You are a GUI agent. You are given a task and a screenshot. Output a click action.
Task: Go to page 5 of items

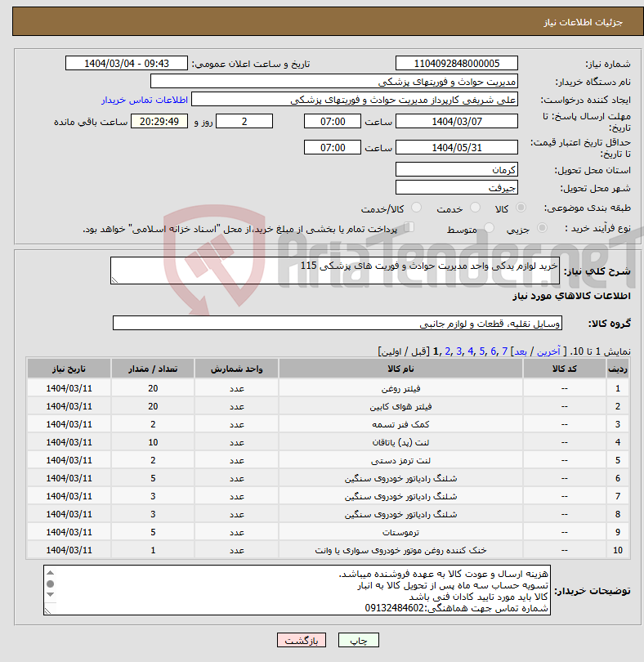(x=482, y=351)
